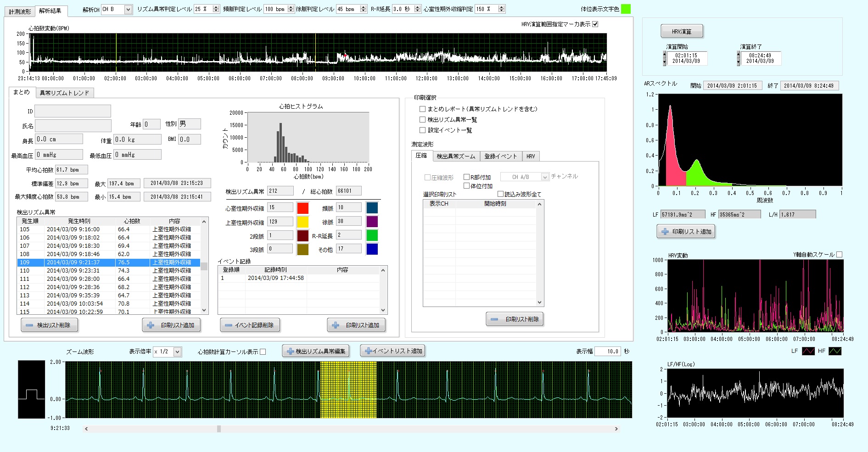Select the 解析結果 tab
868x452 pixels.
(x=50, y=11)
